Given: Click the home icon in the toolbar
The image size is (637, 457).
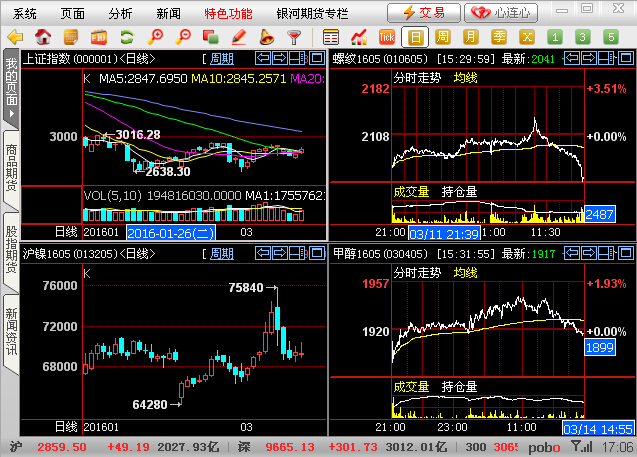Looking at the screenshot, I should 41,37.
